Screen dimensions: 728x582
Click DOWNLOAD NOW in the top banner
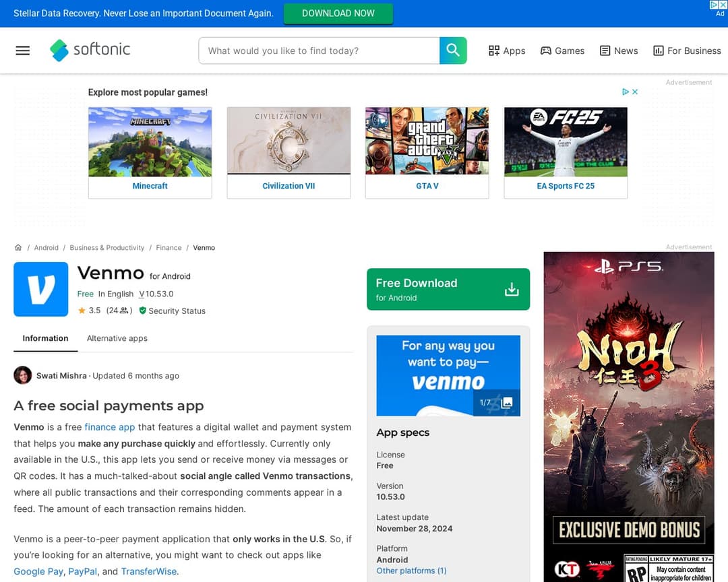[338, 13]
